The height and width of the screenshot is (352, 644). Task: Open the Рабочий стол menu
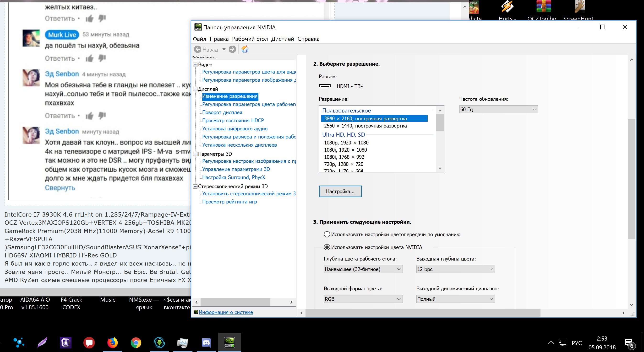tap(250, 39)
